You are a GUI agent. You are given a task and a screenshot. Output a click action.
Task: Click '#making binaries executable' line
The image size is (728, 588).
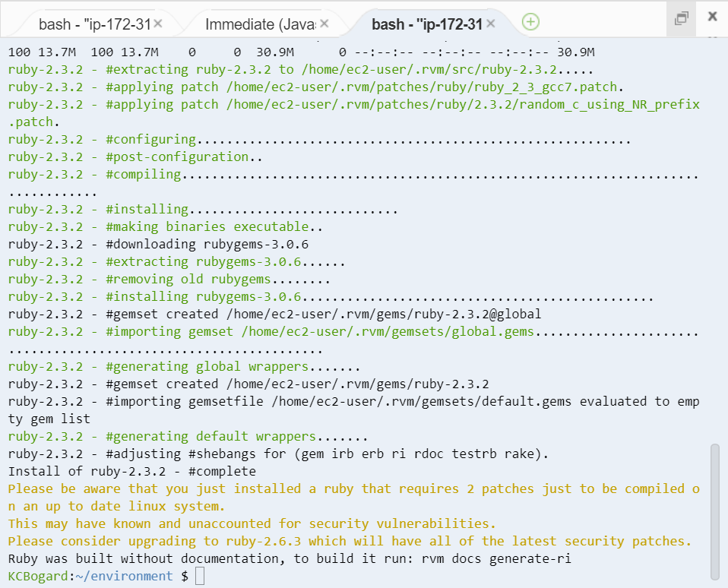click(166, 226)
